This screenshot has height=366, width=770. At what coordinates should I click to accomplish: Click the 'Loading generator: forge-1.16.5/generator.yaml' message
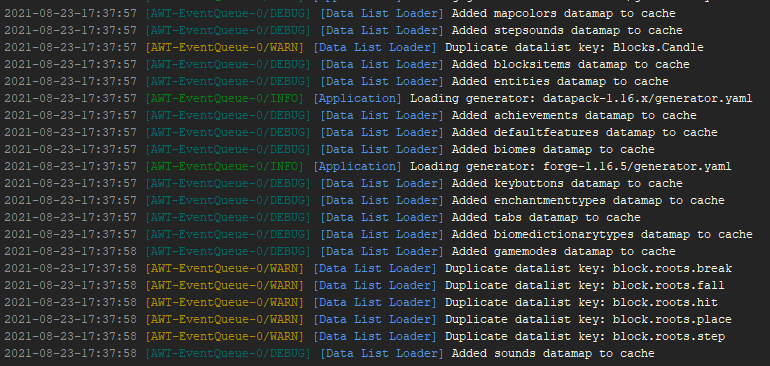click(x=571, y=167)
